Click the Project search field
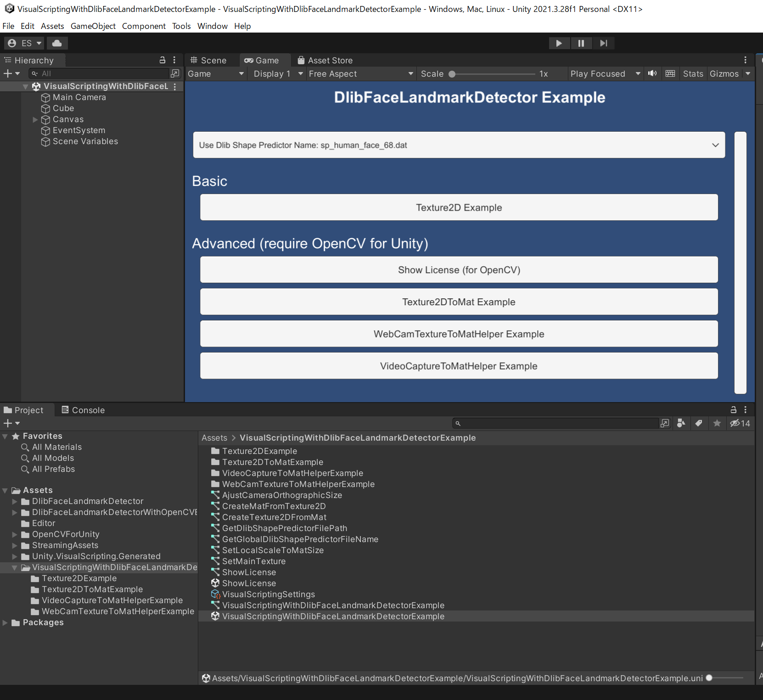This screenshot has height=700, width=763. pyautogui.click(x=555, y=423)
